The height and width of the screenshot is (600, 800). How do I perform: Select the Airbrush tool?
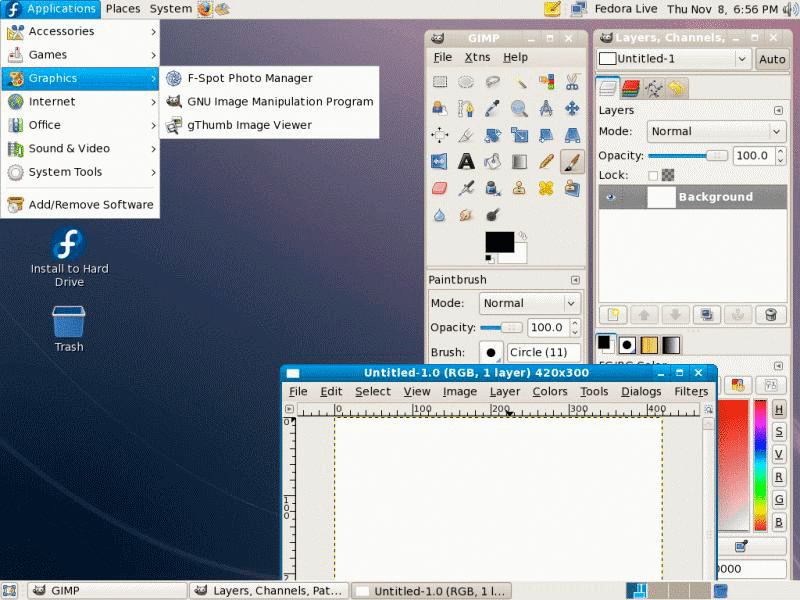point(466,188)
